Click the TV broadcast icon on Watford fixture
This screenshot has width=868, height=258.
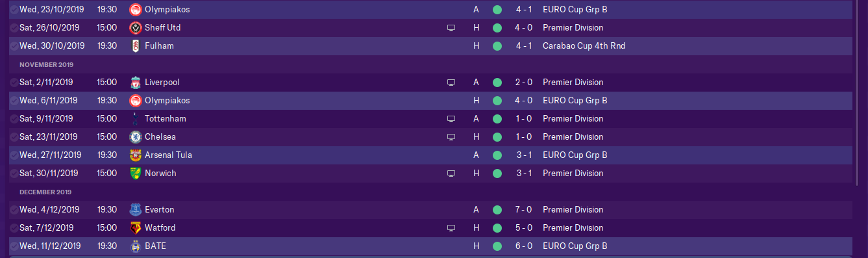tap(451, 228)
